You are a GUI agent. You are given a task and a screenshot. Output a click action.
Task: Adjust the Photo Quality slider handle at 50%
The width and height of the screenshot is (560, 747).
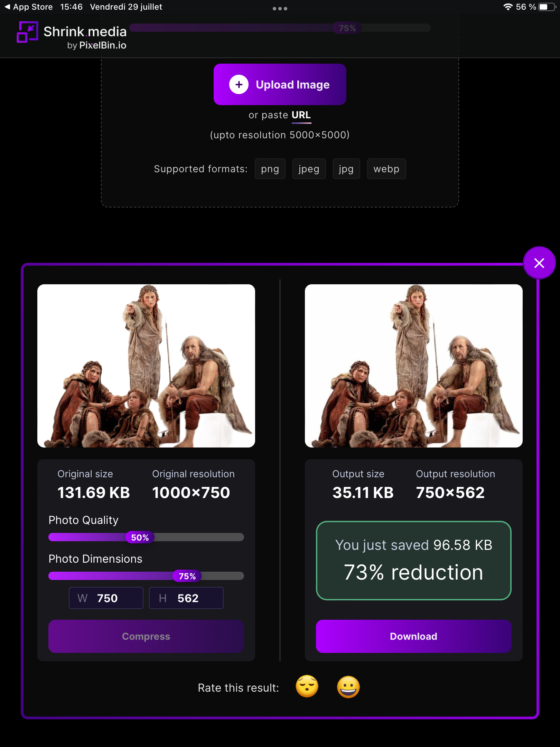coord(140,537)
